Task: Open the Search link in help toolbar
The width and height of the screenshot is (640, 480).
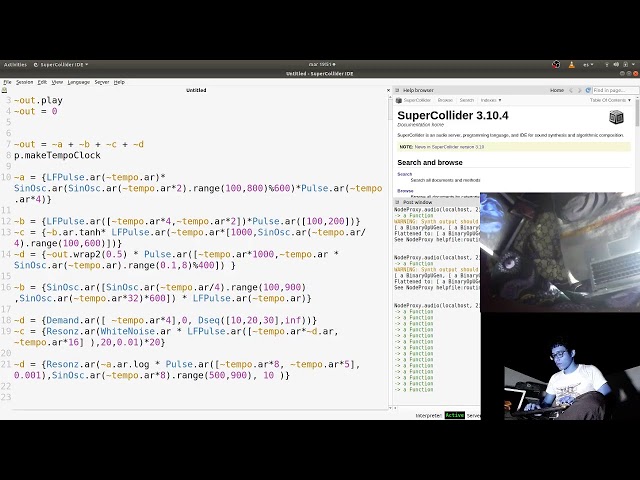Action: coord(467,100)
